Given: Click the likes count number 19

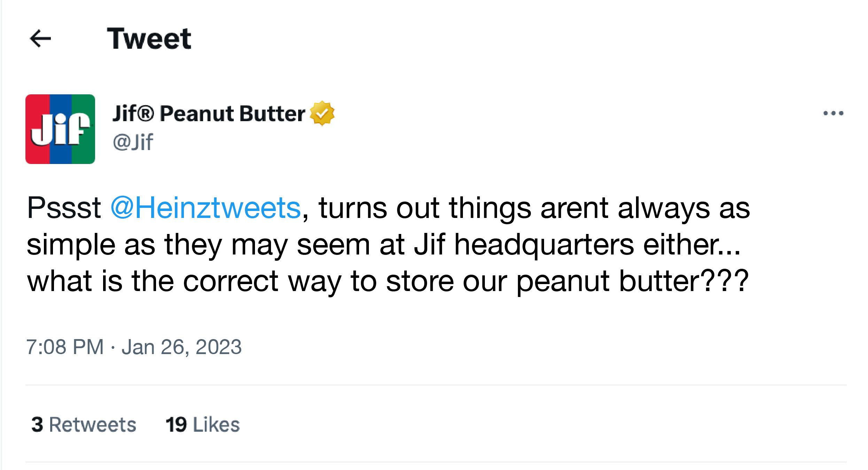Looking at the screenshot, I should [x=176, y=425].
